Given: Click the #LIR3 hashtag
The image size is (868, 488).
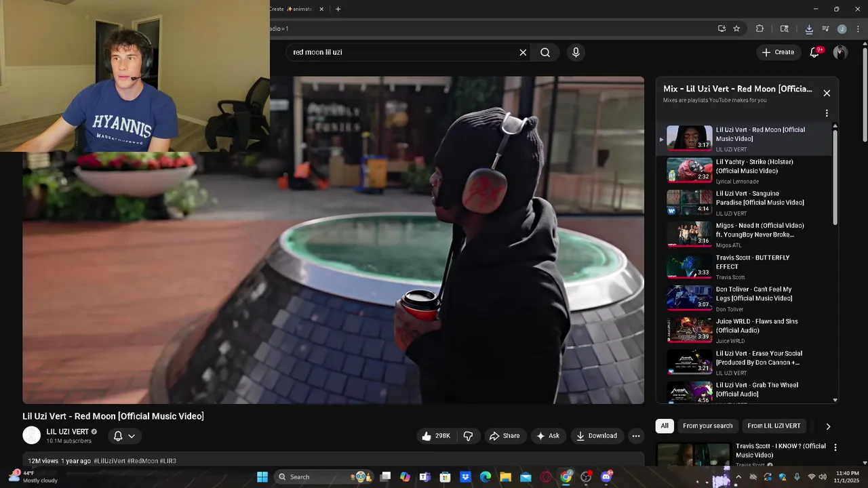Looking at the screenshot, I should [x=167, y=461].
